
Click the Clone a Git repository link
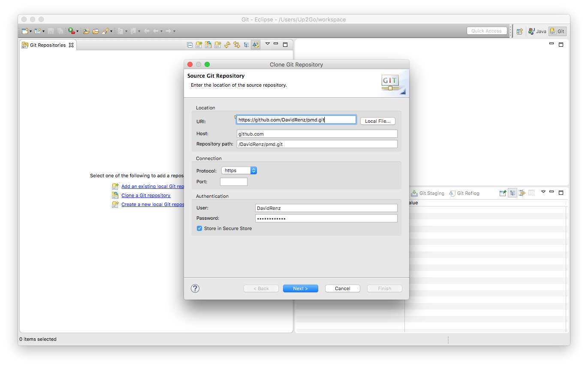tap(146, 195)
